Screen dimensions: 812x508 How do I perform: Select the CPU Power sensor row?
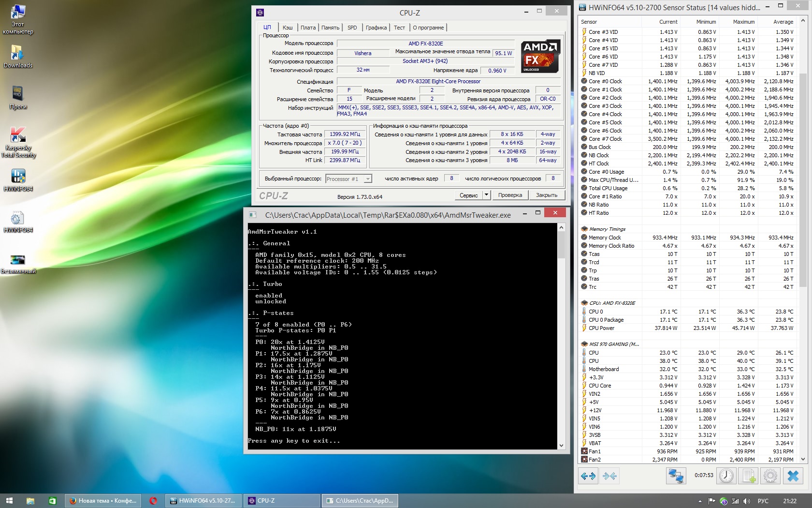(687, 328)
